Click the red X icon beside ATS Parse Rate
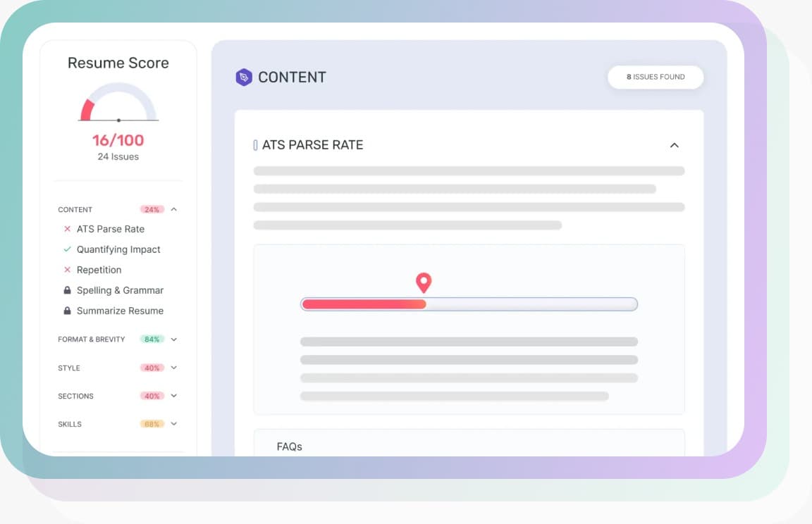The width and height of the screenshot is (812, 524). coord(68,229)
